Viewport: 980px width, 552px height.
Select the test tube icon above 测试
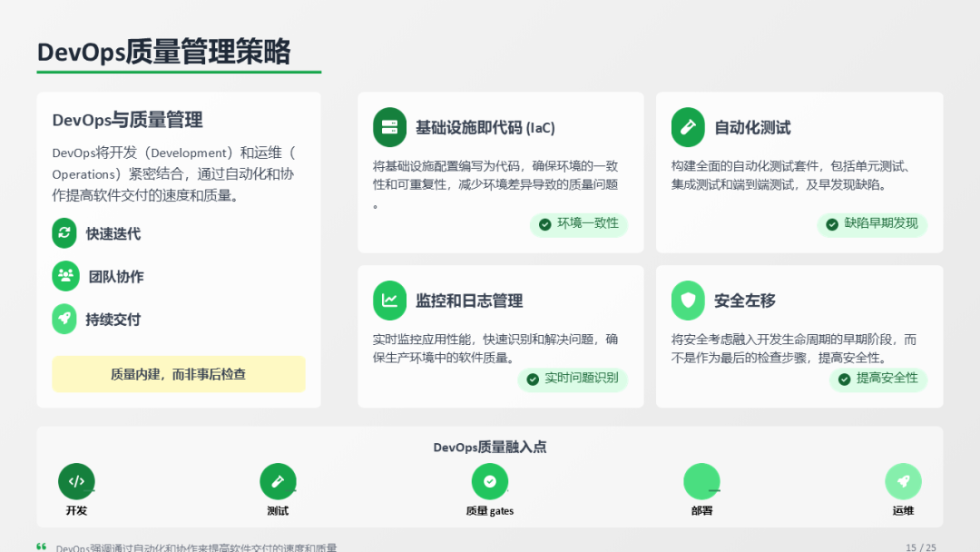[278, 481]
